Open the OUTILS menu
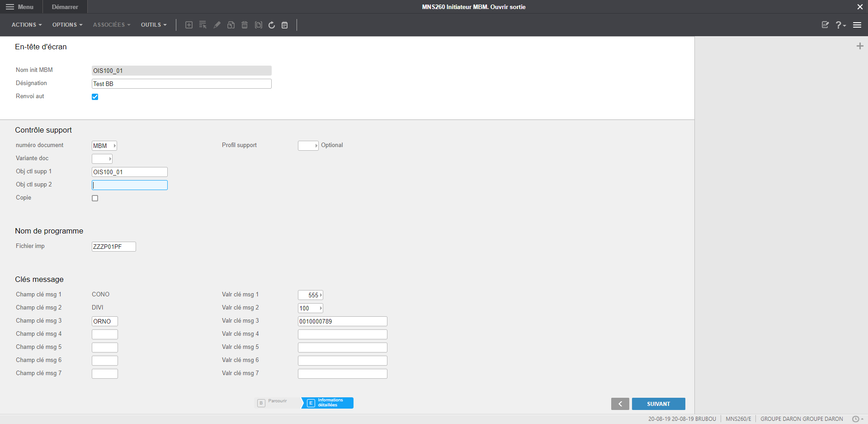 tap(153, 25)
